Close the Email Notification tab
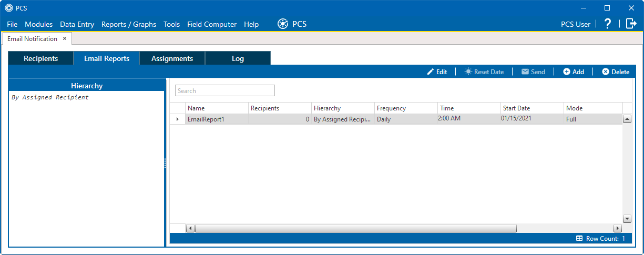Viewport: 644px width, 255px height. click(x=65, y=39)
